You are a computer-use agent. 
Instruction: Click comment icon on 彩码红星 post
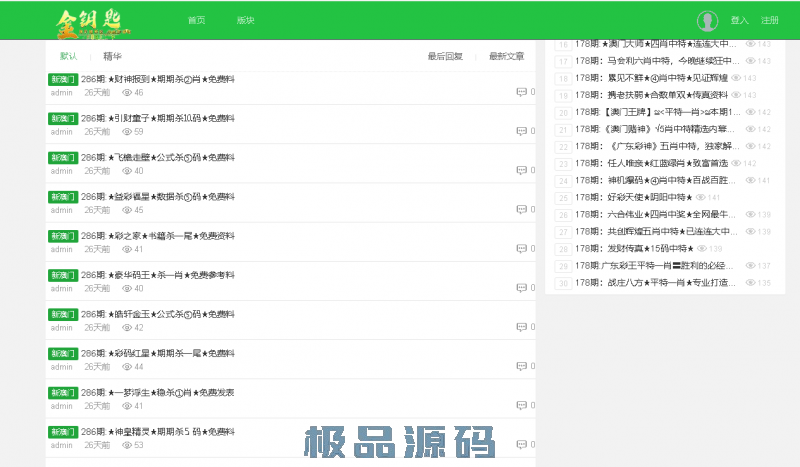point(521,367)
